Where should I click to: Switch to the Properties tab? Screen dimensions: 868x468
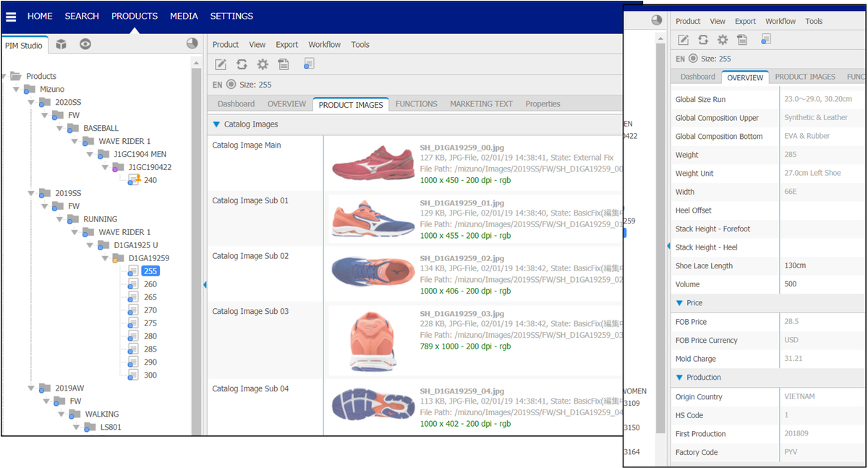[x=542, y=104]
